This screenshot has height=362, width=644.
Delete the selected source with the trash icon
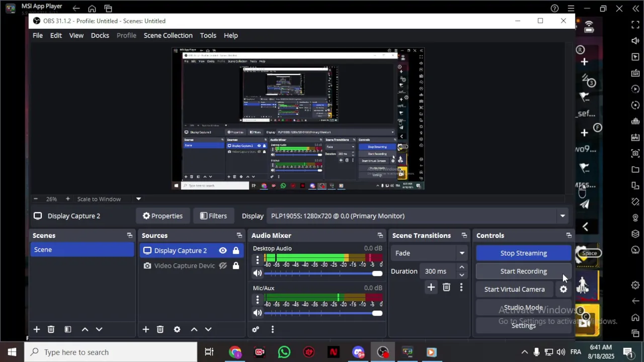point(160,329)
